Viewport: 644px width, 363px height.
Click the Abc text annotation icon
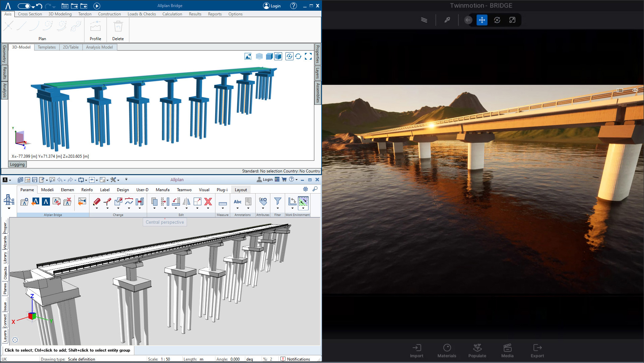pos(238,202)
